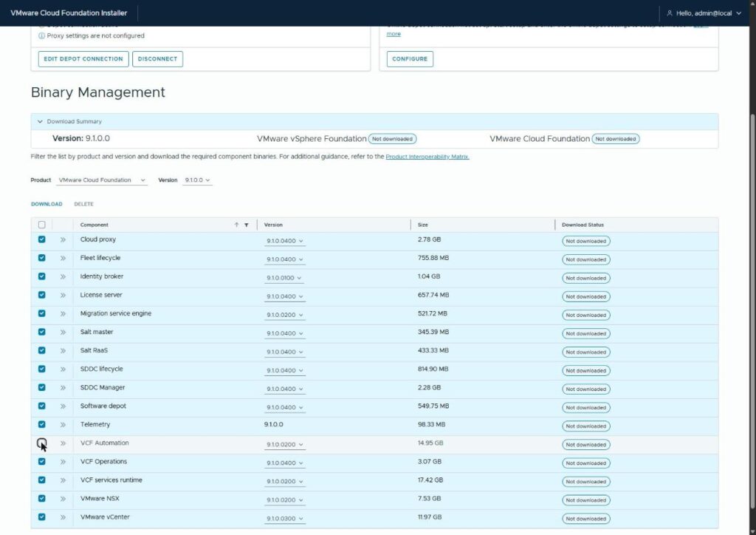Uncheck the Telemetry checkbox
Image resolution: width=756 pixels, height=535 pixels.
[42, 424]
